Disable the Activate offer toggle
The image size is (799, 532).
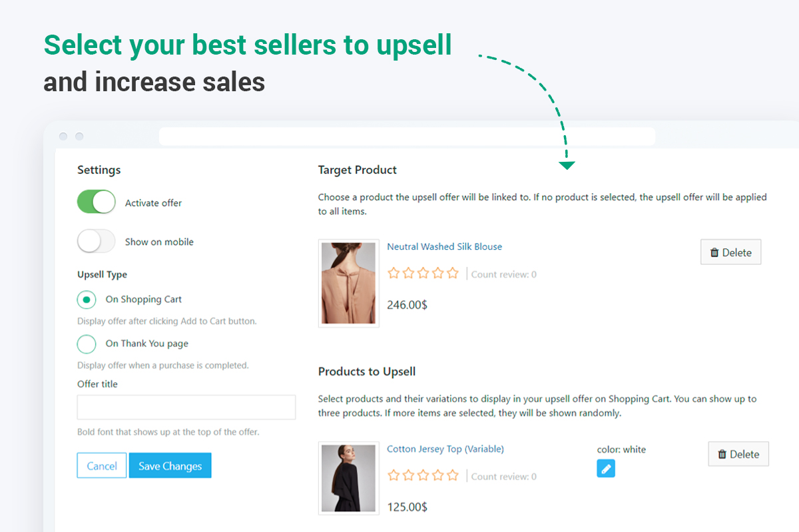[x=97, y=202]
